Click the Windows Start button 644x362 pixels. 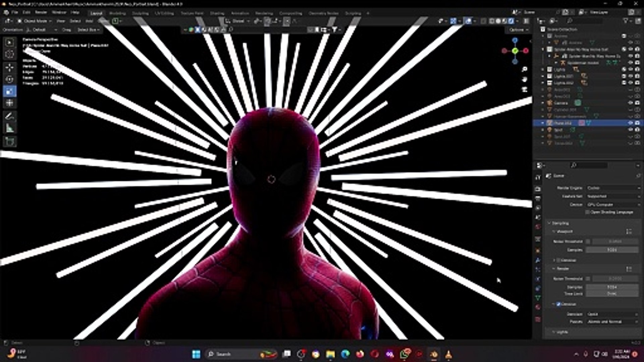(x=196, y=354)
